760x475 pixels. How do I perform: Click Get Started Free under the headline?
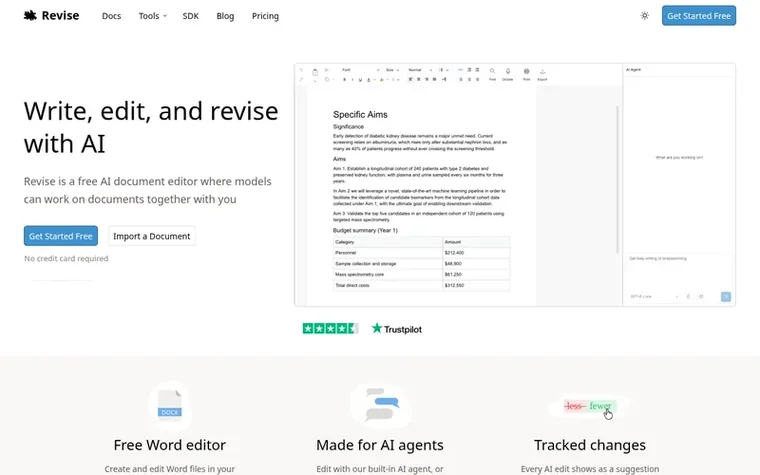click(x=61, y=236)
